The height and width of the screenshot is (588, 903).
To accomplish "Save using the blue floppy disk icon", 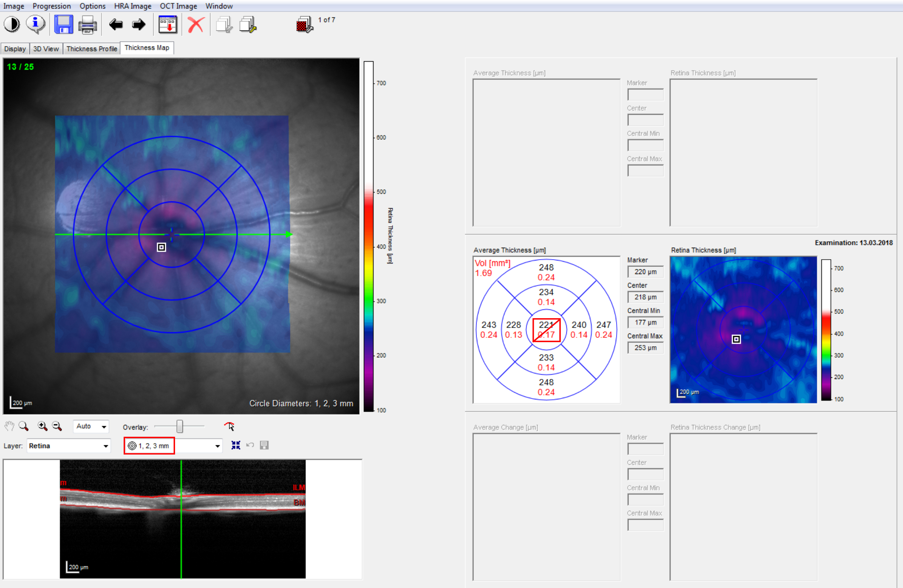I will [63, 24].
